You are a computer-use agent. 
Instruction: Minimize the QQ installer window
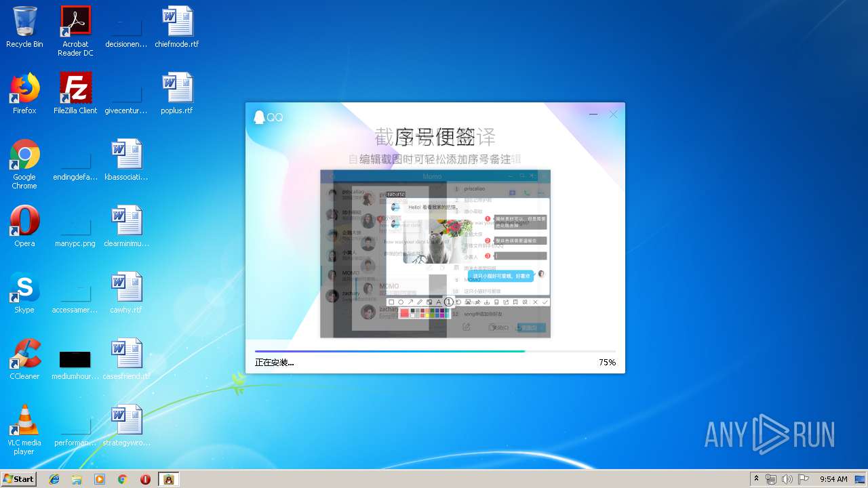[x=593, y=115]
